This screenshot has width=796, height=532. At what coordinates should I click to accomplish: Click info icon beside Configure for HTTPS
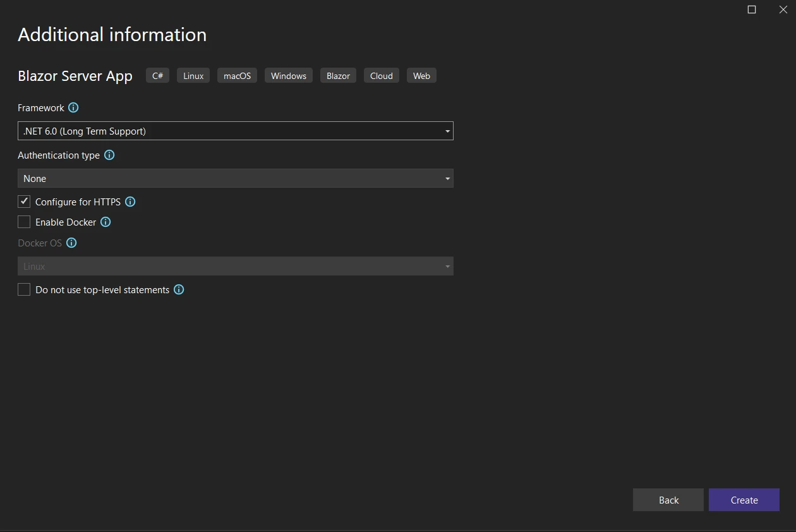pos(130,202)
